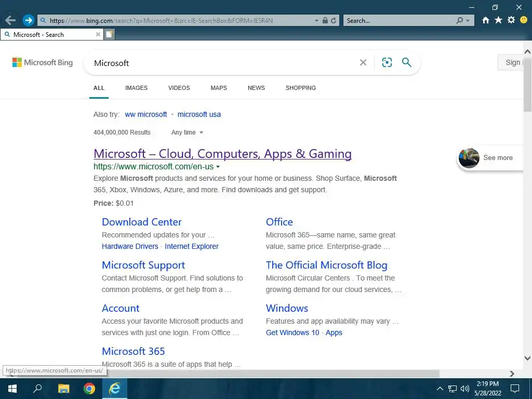Click the See more thumbnail panel

[x=490, y=158]
